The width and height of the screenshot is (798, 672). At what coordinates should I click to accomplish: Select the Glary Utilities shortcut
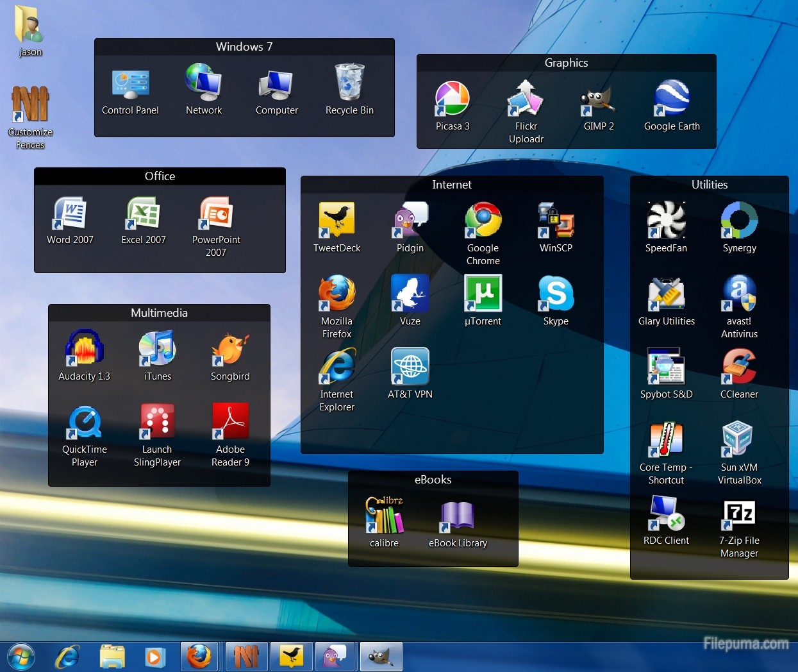coord(667,301)
